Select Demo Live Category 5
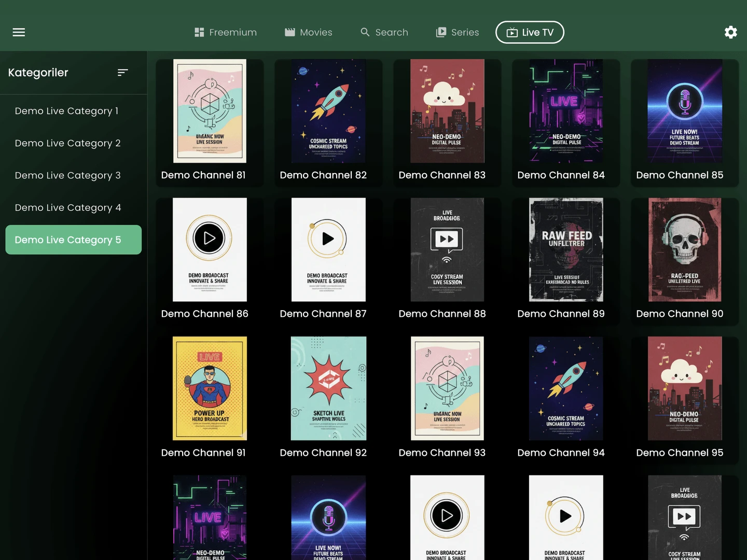The image size is (747, 560). click(x=74, y=240)
